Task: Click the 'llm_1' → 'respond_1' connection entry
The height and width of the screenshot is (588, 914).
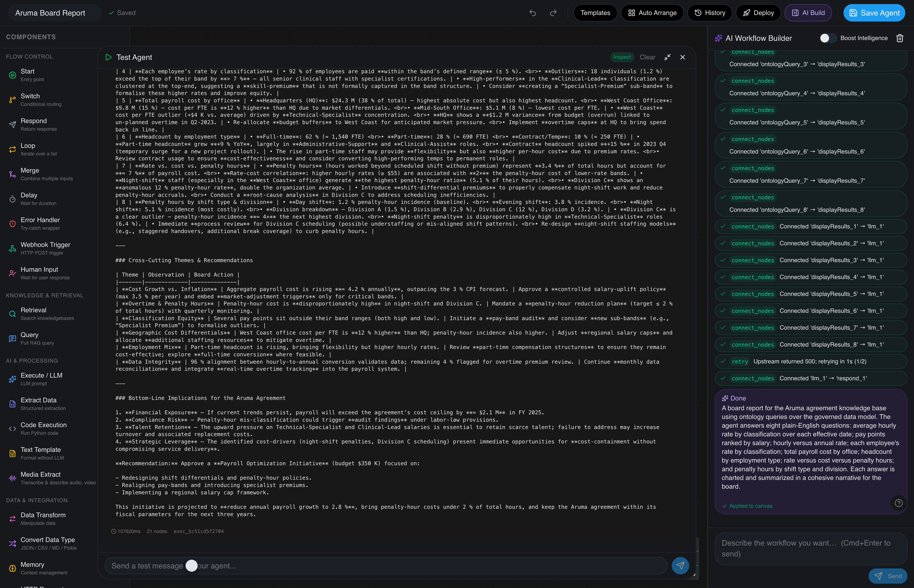Action: click(x=811, y=378)
